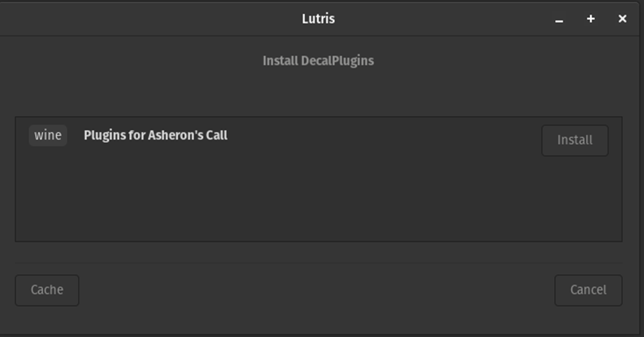
Task: Minimize the Lutris installer window
Action: [x=559, y=20]
